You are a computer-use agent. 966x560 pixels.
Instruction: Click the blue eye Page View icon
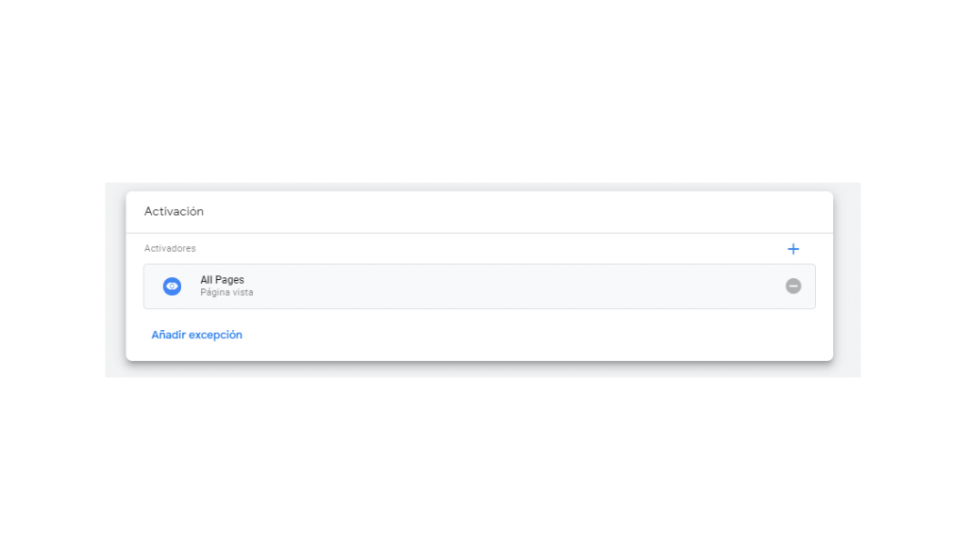click(x=172, y=286)
